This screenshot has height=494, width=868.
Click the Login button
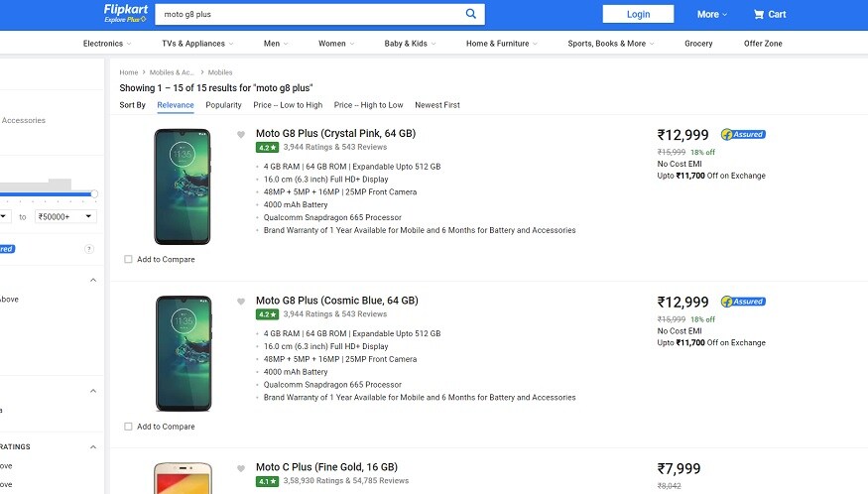click(638, 14)
